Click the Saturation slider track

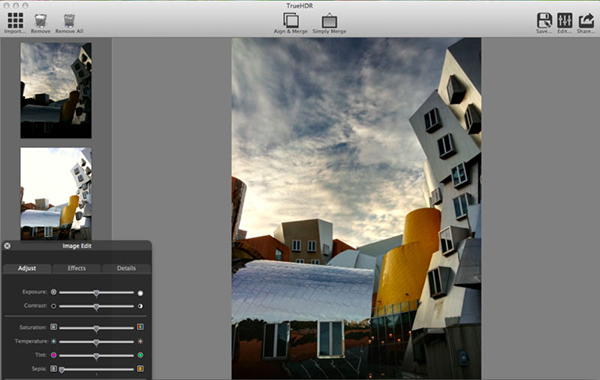(x=96, y=328)
